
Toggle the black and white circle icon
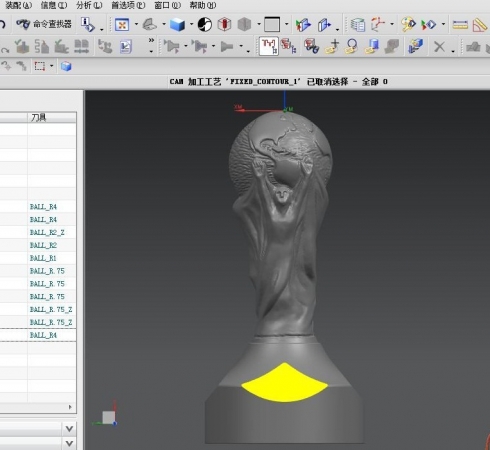[x=205, y=25]
